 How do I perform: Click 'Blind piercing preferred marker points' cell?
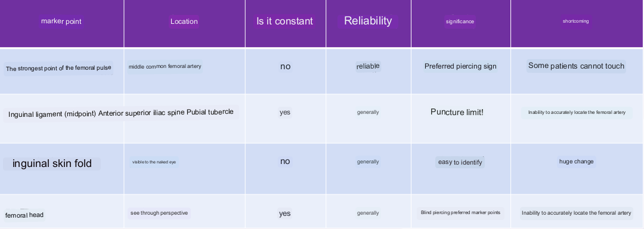click(x=460, y=212)
